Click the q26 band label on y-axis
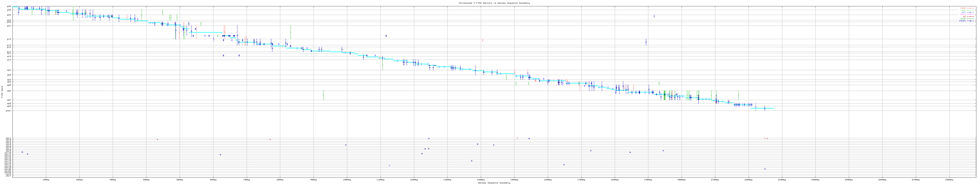The height and width of the screenshot is (184, 980). (9, 91)
